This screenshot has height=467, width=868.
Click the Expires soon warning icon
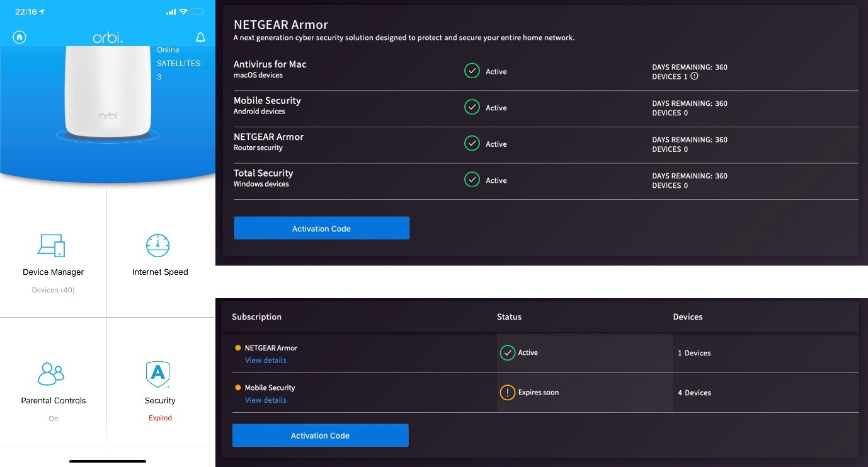(x=507, y=392)
